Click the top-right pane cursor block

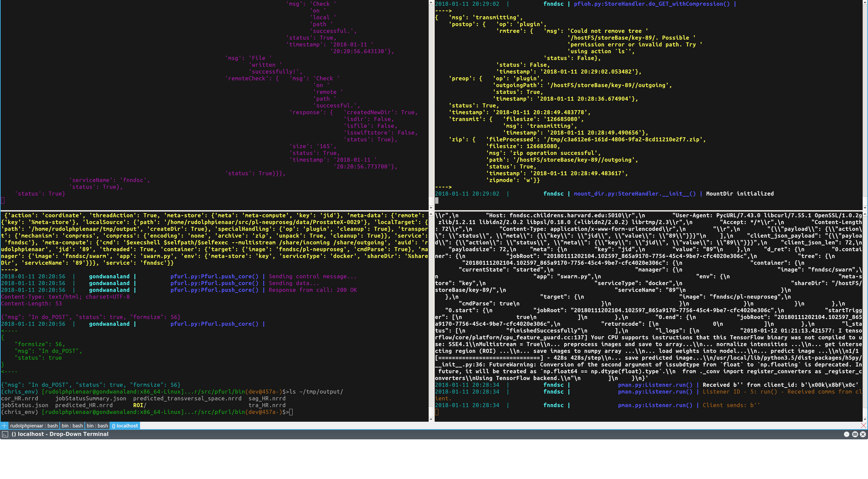click(437, 201)
